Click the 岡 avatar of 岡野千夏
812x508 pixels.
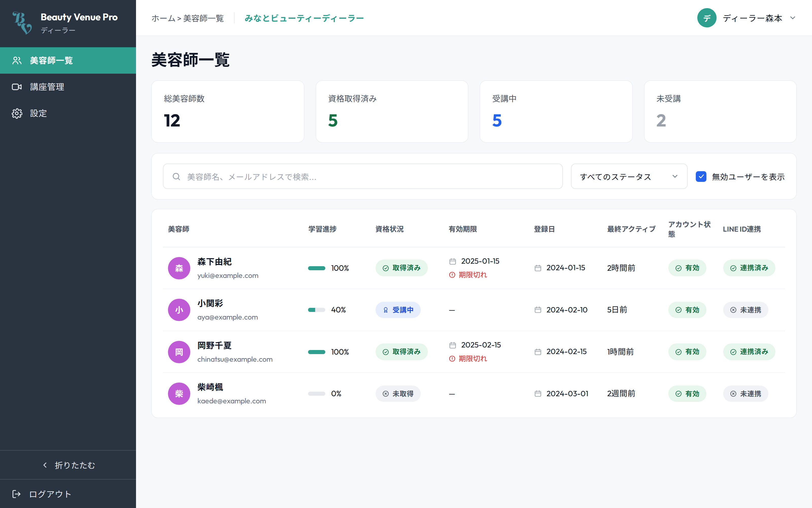[x=179, y=352]
